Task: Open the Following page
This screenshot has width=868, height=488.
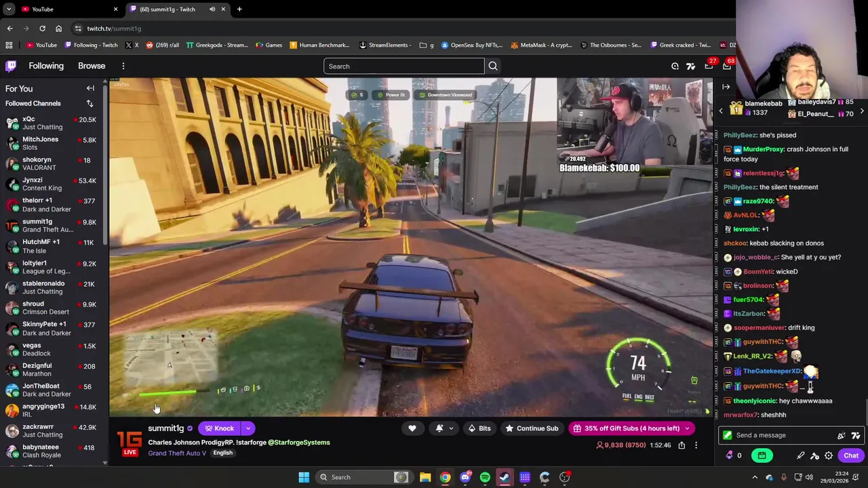Action: (x=46, y=66)
